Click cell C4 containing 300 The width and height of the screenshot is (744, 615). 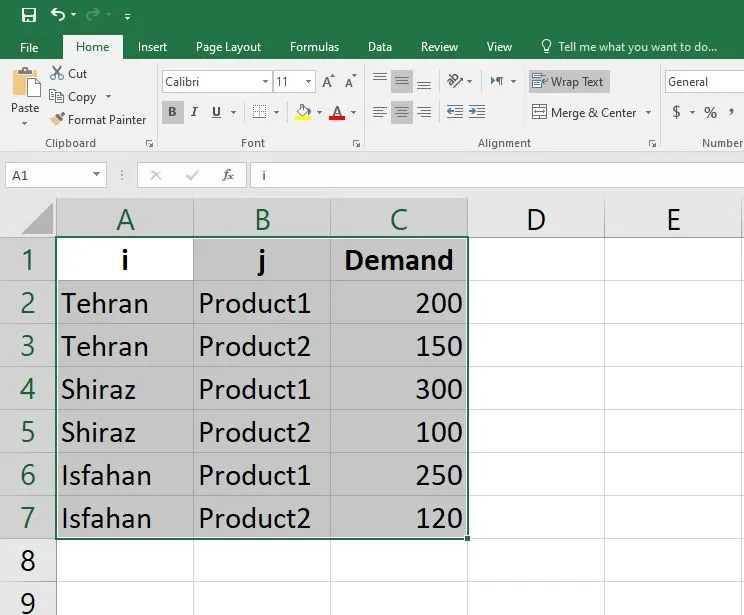coord(399,389)
